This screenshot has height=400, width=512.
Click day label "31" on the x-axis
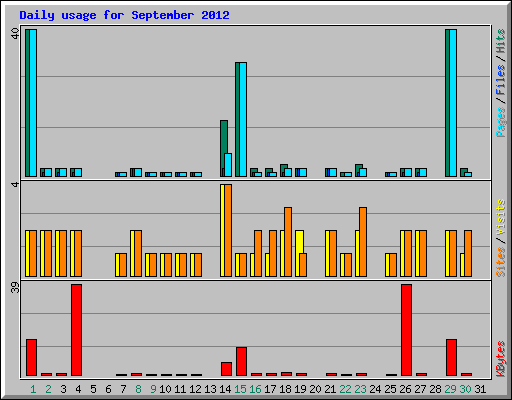pyautogui.click(x=480, y=389)
